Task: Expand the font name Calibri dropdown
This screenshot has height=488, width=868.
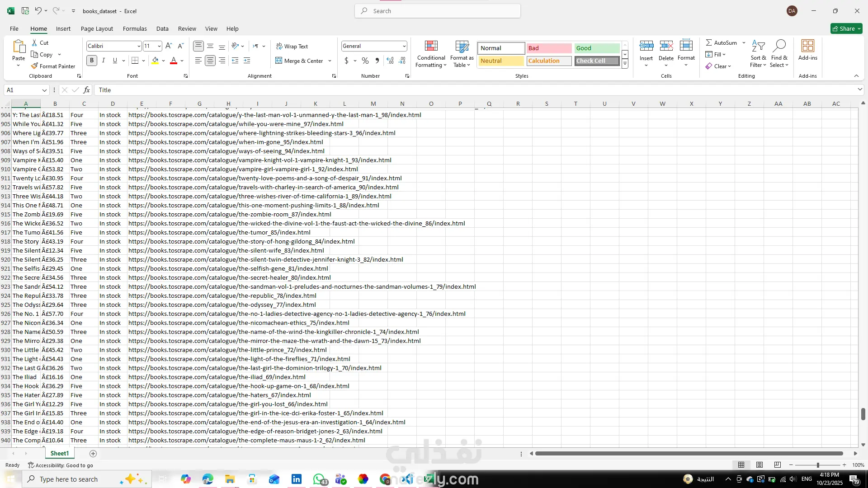Action: click(139, 46)
